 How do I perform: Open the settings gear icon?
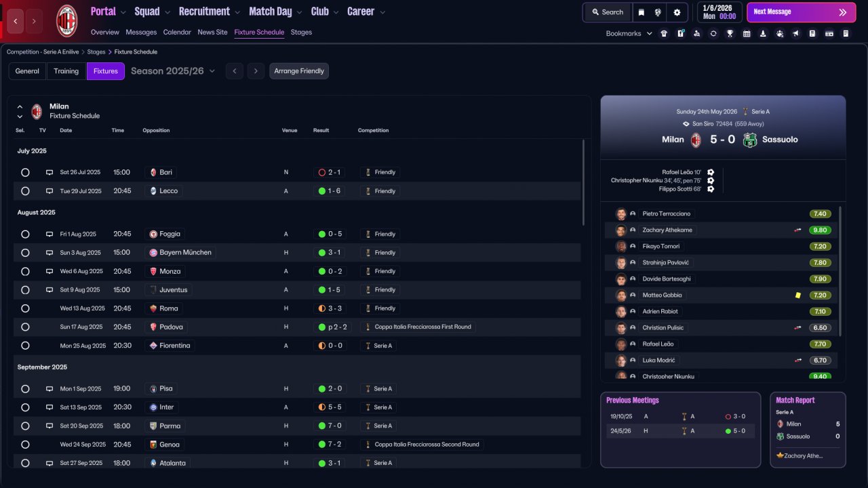(x=677, y=12)
